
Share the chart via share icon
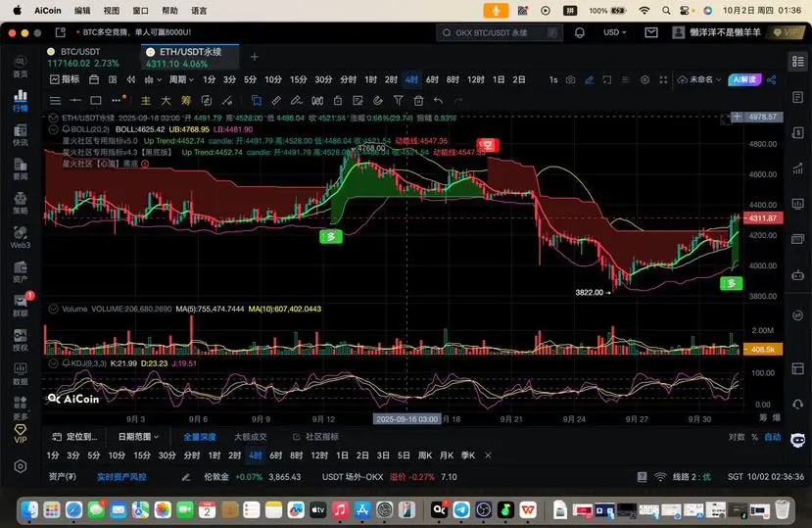click(772, 79)
